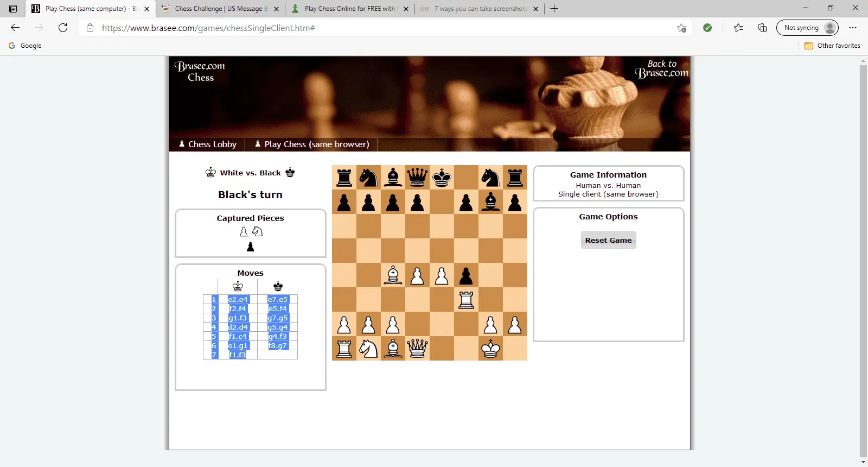Select the black queen on d8
868x467 pixels.
417,178
